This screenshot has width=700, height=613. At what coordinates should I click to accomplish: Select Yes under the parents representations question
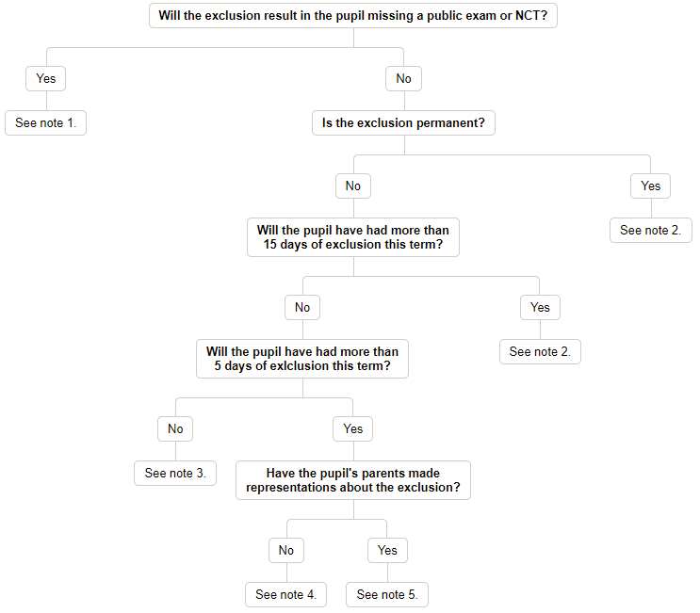(387, 550)
